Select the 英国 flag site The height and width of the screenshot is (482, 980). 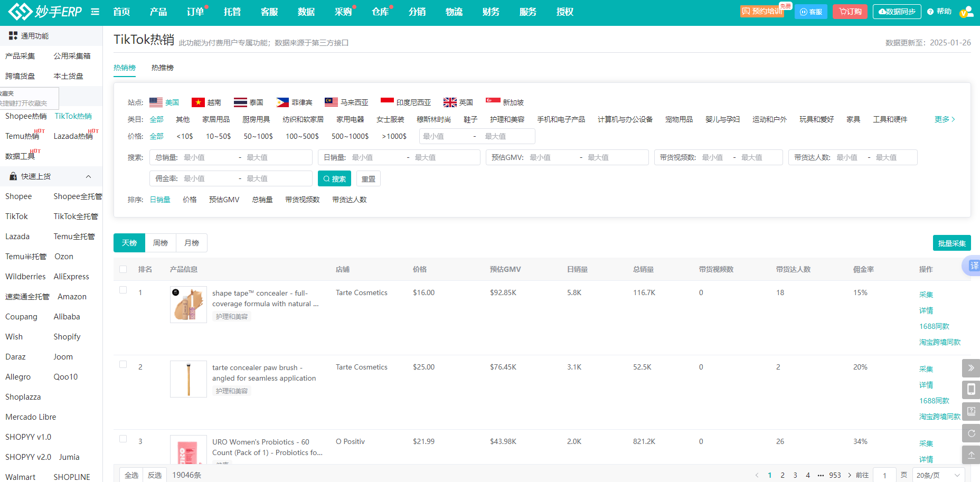pos(450,102)
